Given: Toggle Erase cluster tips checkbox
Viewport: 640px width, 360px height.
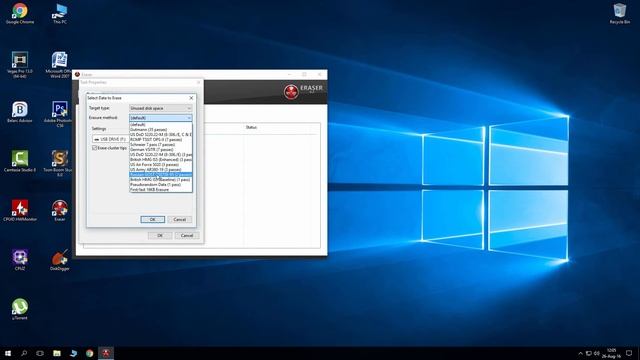Looking at the screenshot, I should tap(94, 148).
